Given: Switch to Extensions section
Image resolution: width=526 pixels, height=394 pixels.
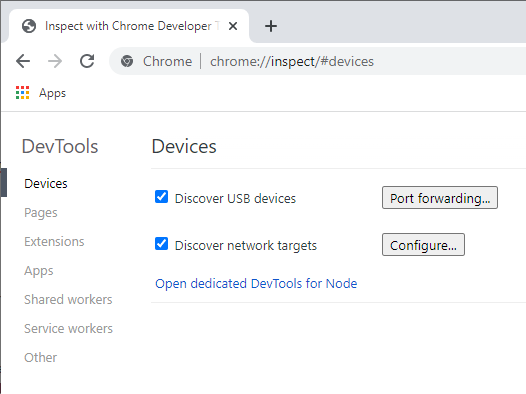Looking at the screenshot, I should [54, 242].
